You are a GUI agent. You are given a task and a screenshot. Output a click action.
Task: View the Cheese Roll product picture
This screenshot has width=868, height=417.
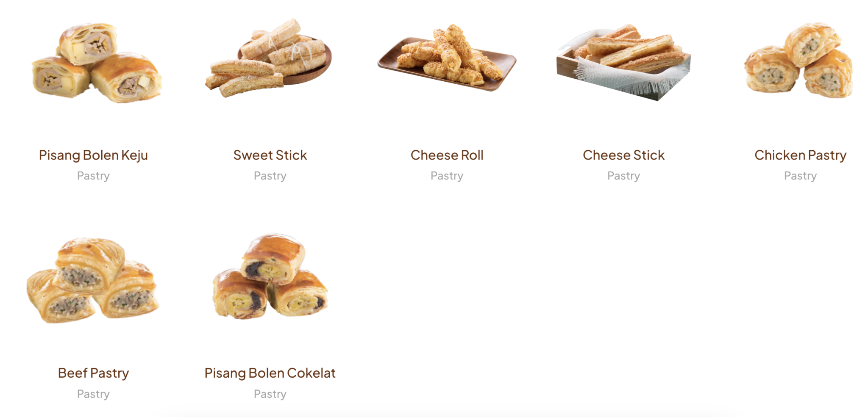point(447,58)
